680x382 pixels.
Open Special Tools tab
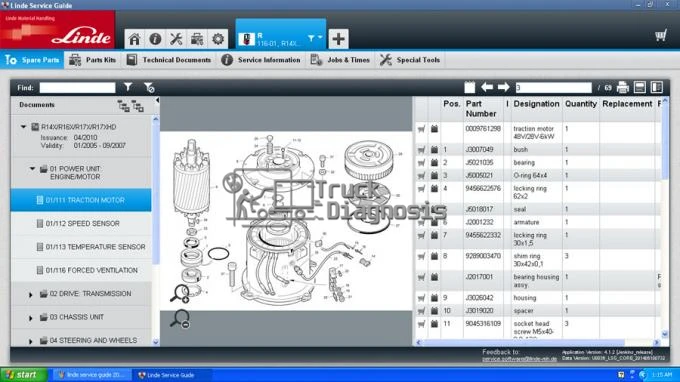410,60
